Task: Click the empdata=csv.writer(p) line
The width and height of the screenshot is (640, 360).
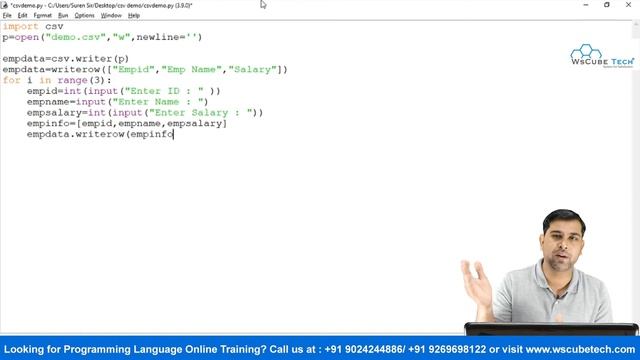Action: tap(66, 59)
